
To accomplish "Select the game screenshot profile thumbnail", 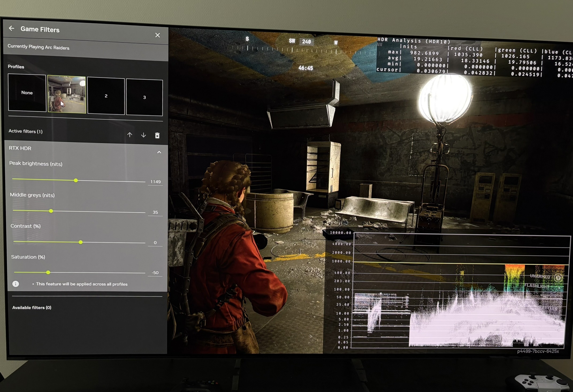I will [67, 94].
